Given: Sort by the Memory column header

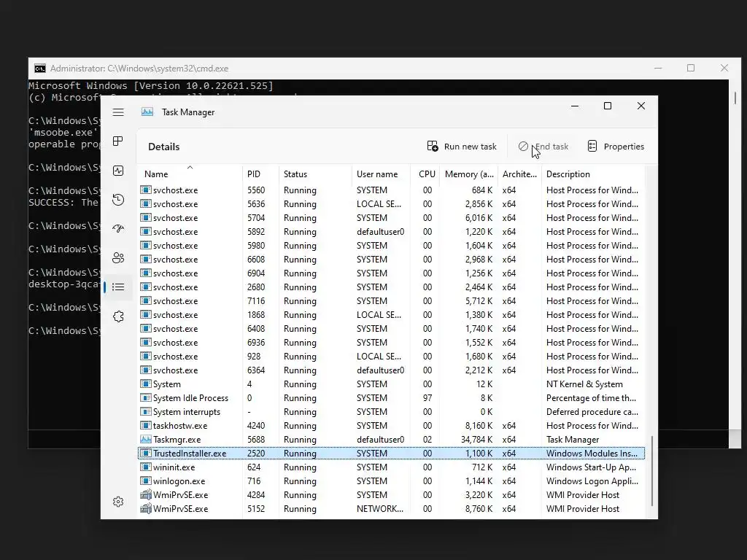Looking at the screenshot, I should click(x=468, y=174).
